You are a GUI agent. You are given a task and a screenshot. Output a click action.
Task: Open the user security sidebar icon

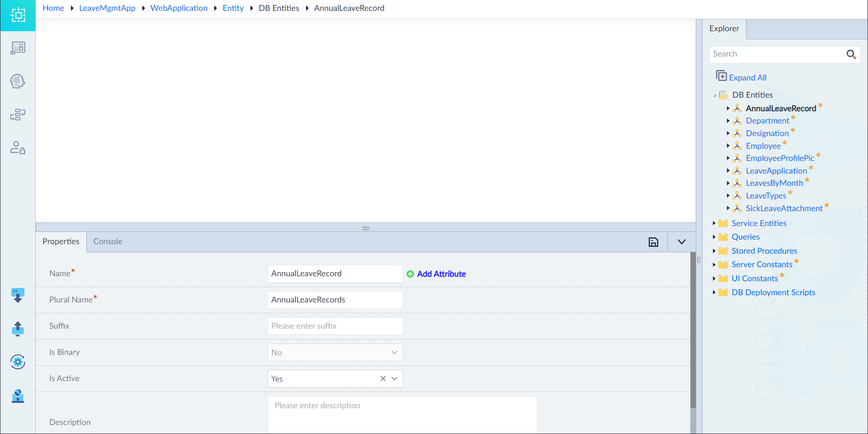pos(18,148)
